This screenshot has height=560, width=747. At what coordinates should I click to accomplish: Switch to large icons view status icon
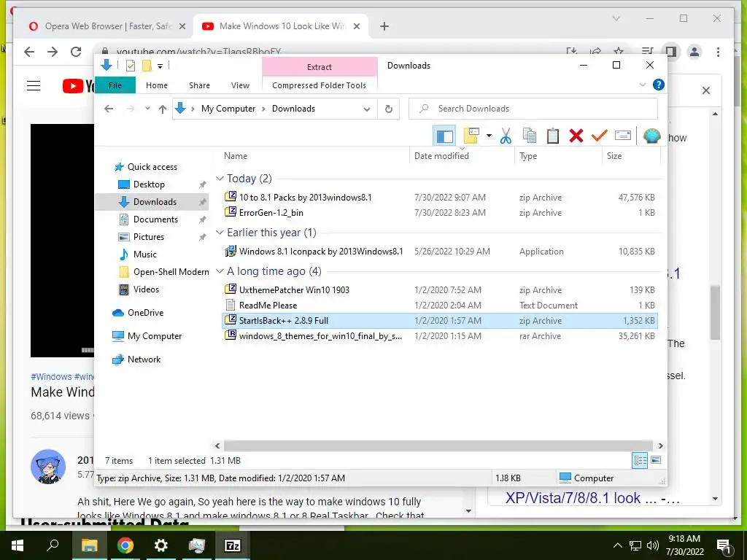pyautogui.click(x=656, y=460)
